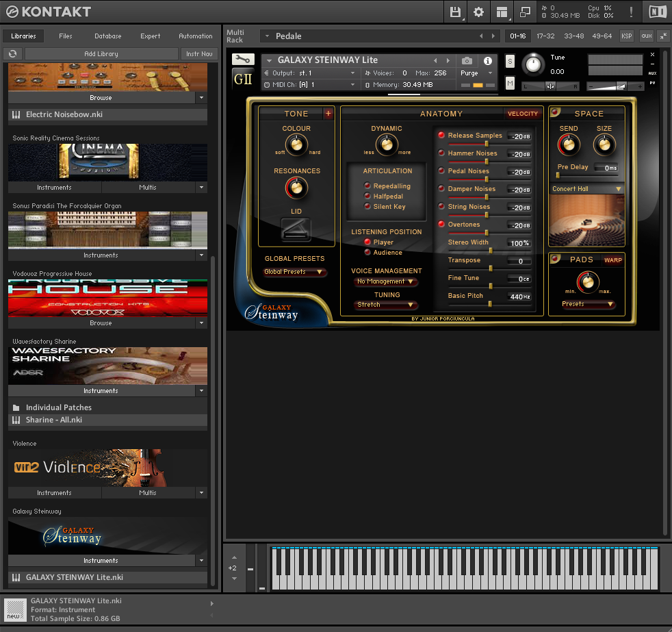Toggle the KSP multi script button
Screen dimensions: 672x632
[x=627, y=36]
